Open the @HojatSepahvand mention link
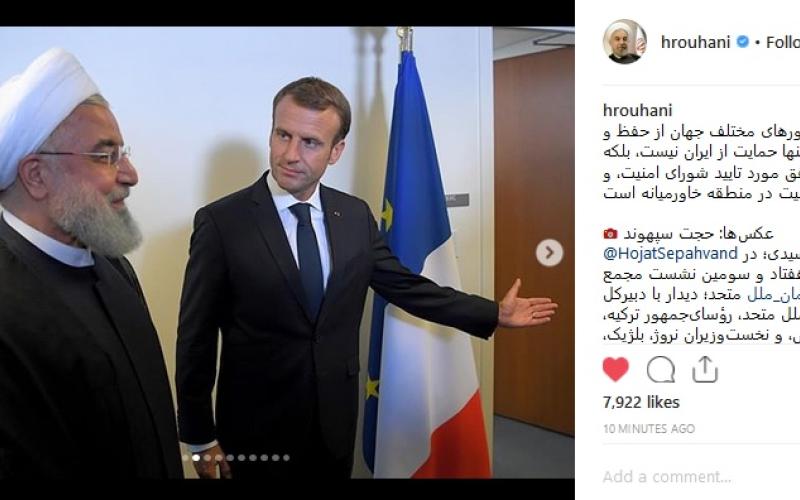Screen dimensions: 800x500 point(670,254)
